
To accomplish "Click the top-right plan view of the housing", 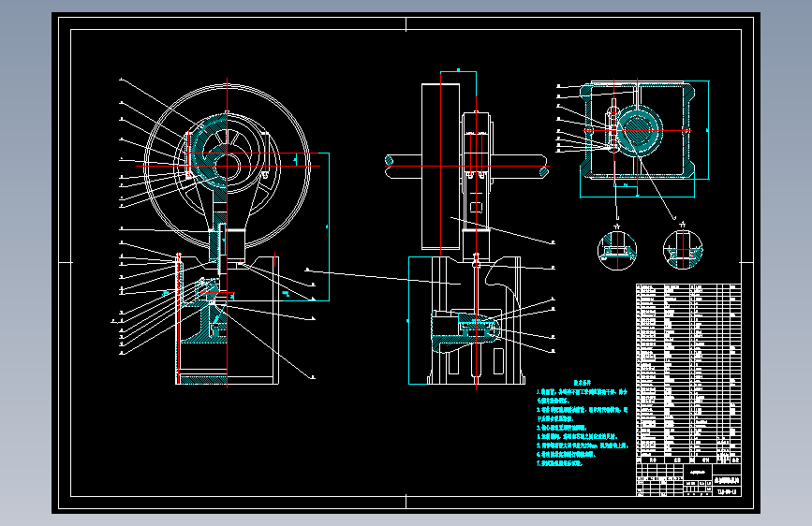I will (638, 130).
